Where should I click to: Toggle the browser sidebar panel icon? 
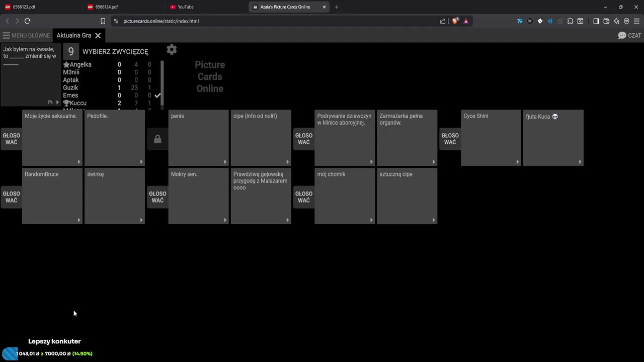pyautogui.click(x=596, y=21)
